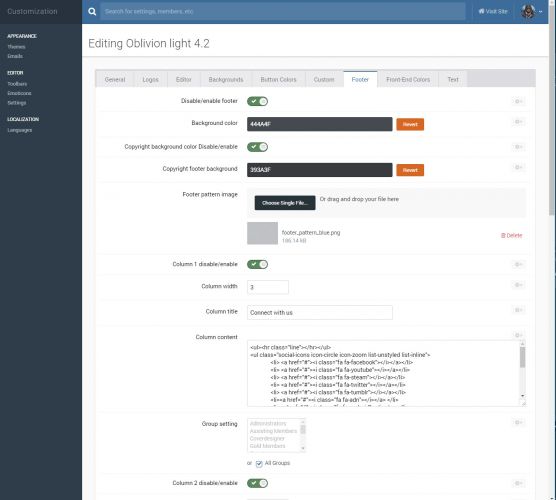This screenshot has width=556, height=500.
Task: Open gear options for Column title row
Action: 518,310
